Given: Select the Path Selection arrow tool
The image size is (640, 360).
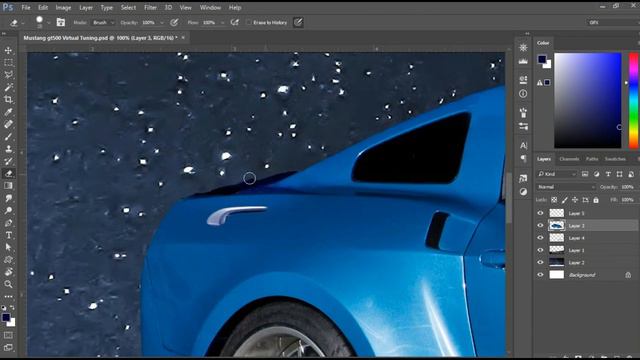Looking at the screenshot, I should (8, 247).
